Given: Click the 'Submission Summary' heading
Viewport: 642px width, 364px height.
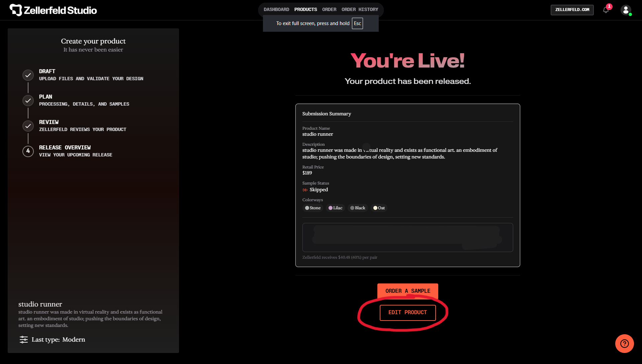Looking at the screenshot, I should (x=327, y=114).
